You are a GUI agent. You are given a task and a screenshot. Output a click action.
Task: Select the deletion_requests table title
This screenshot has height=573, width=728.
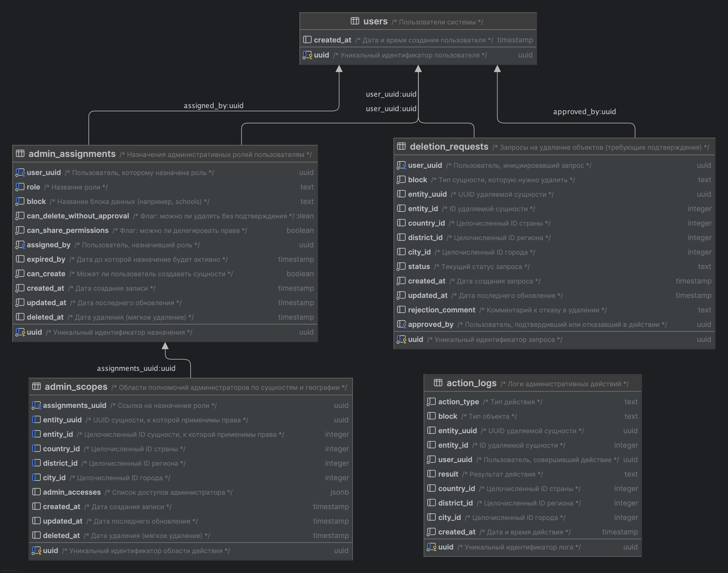(x=449, y=147)
